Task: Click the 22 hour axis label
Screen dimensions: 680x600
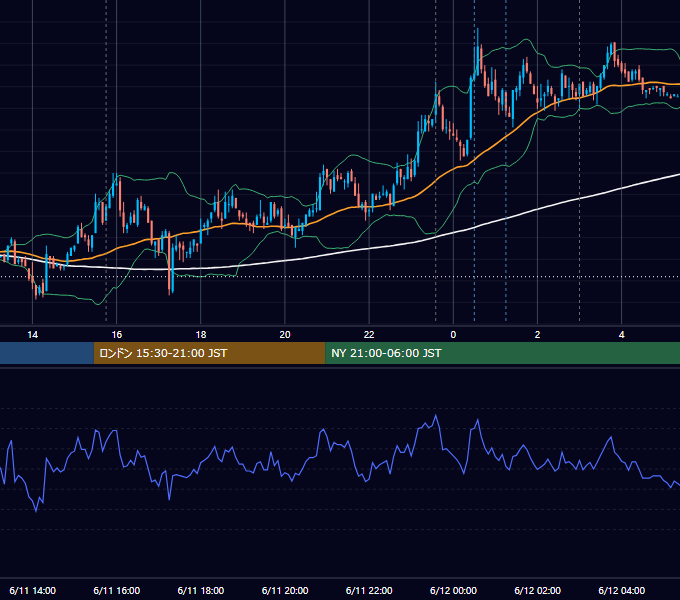Action: (369, 335)
